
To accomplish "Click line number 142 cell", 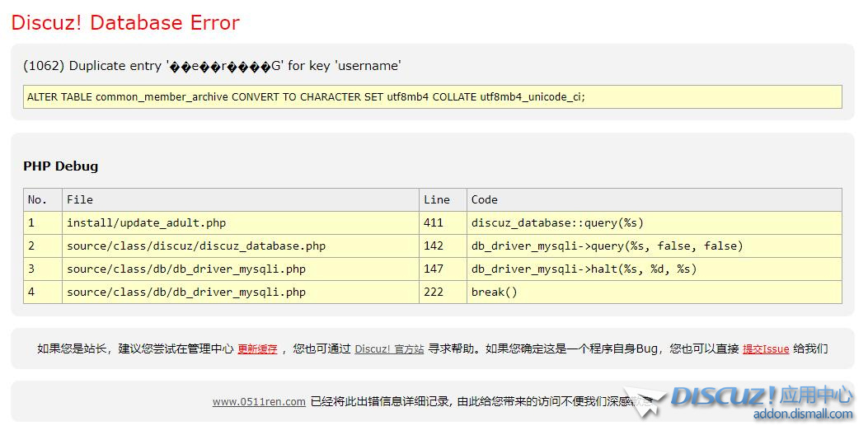I will pyautogui.click(x=443, y=246).
